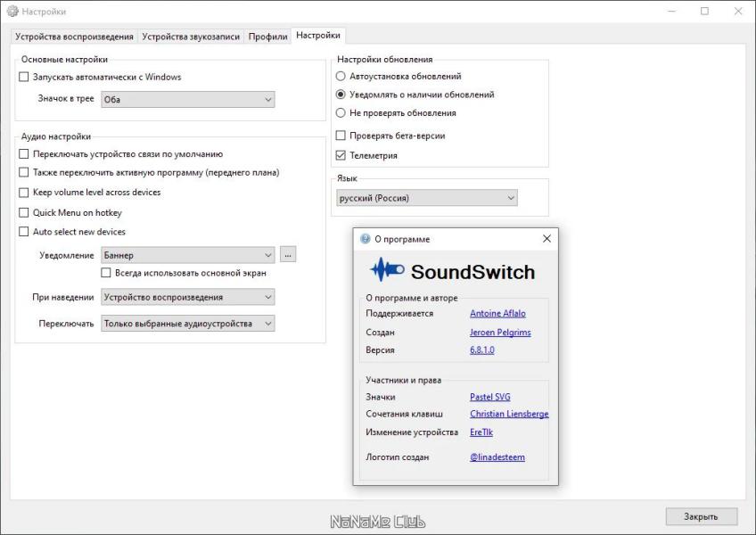The width and height of the screenshot is (756, 535).
Task: Open the Устройства звукозаписи tab
Action: [191, 37]
